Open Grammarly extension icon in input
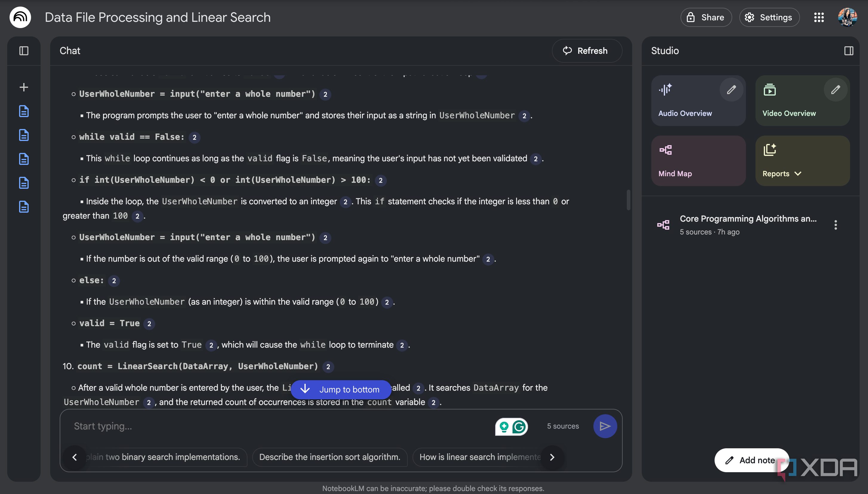The height and width of the screenshot is (494, 868). [519, 427]
